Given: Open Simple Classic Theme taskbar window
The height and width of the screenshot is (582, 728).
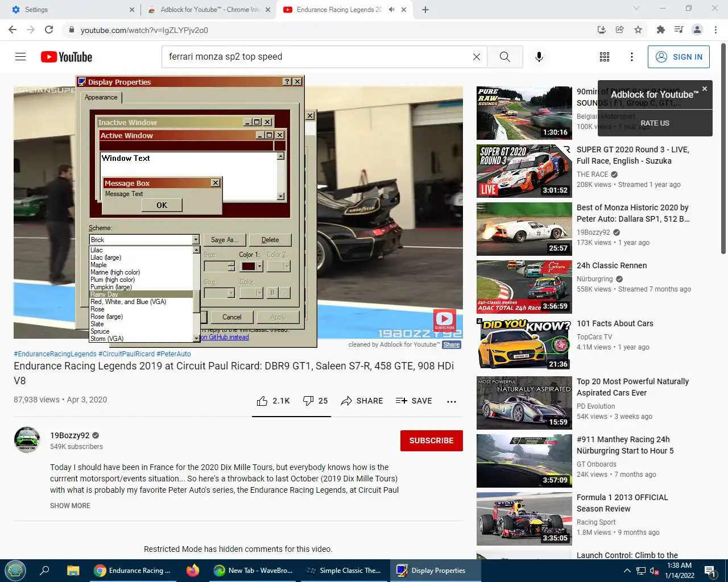Looking at the screenshot, I should [x=344, y=571].
